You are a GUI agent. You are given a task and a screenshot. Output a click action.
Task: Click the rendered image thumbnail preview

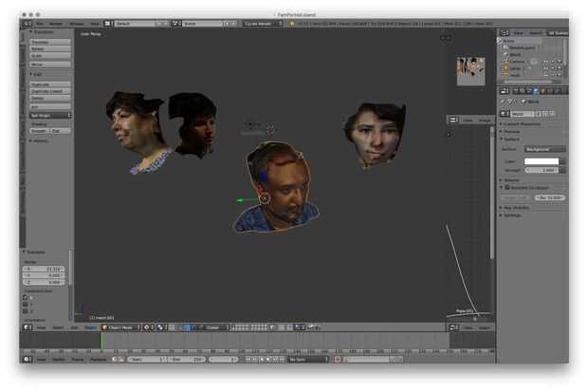click(470, 71)
